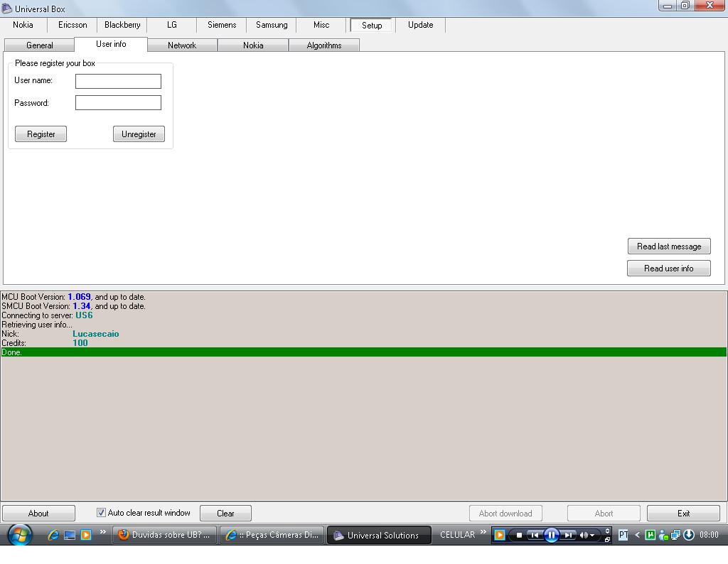
Task: Pause playback in the taskbar media player
Action: click(551, 536)
